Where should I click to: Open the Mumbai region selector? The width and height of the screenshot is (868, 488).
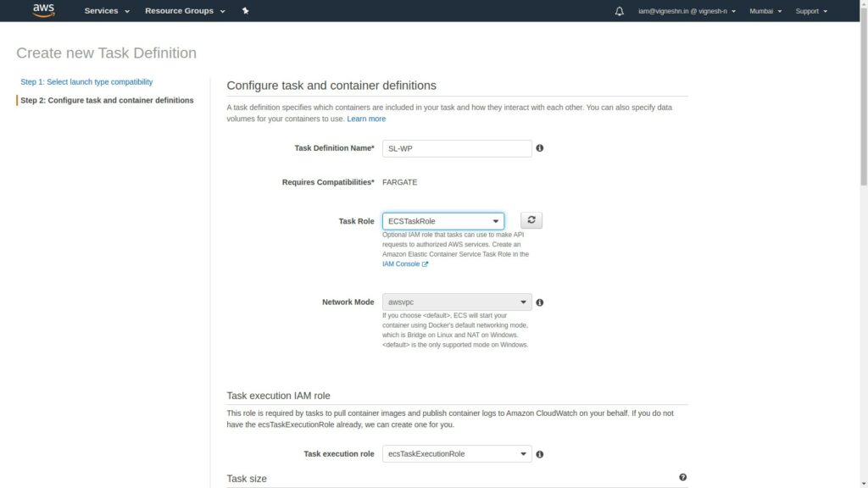coord(765,11)
